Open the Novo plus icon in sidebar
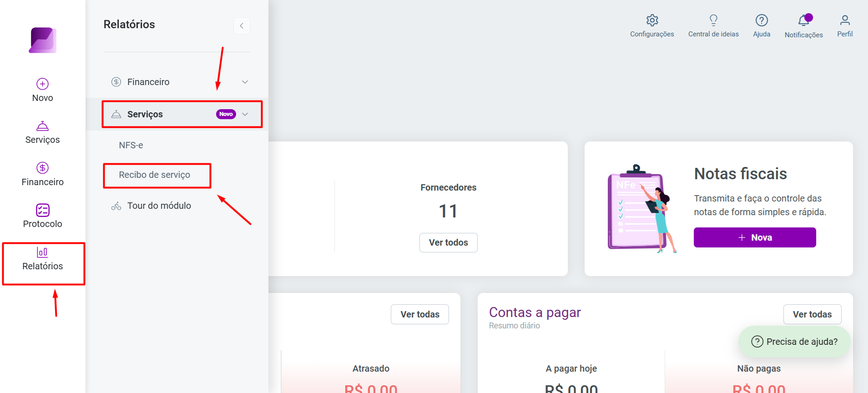 43,84
